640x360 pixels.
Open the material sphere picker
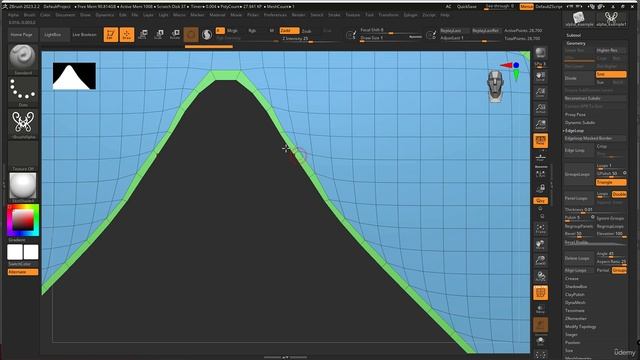[x=23, y=187]
